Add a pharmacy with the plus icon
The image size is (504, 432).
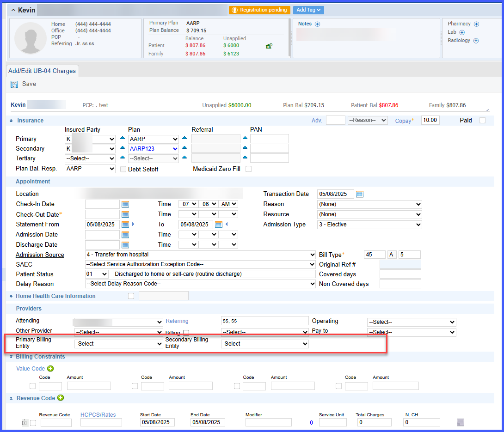(476, 24)
